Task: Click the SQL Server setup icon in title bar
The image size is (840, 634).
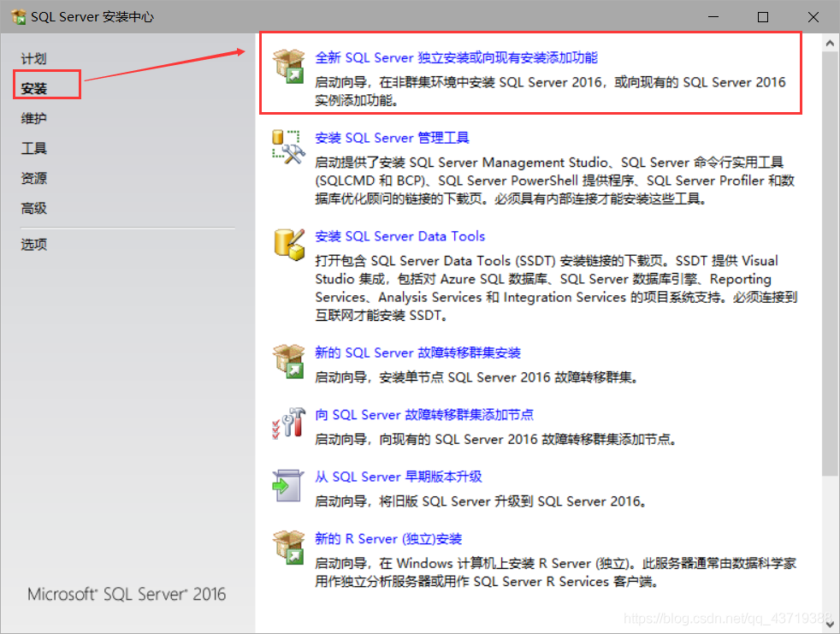Action: point(18,16)
